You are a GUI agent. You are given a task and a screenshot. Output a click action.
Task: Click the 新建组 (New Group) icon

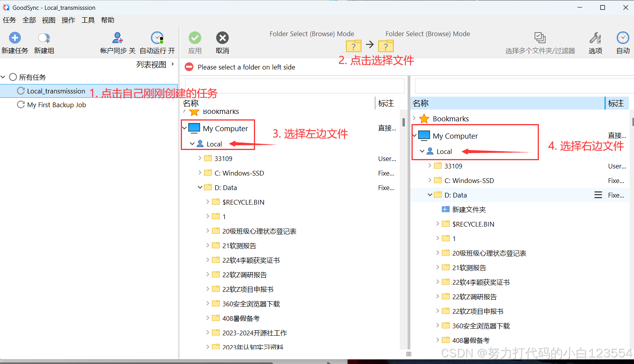point(44,38)
